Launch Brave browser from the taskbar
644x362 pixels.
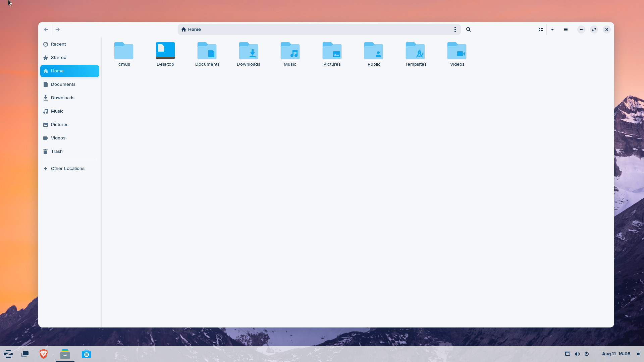43,354
